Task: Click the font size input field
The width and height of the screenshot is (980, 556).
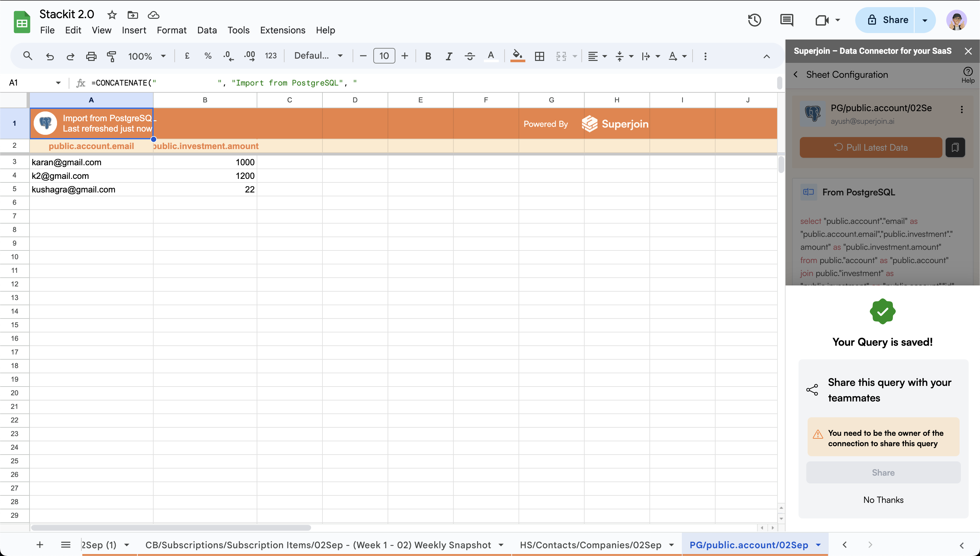Action: [384, 56]
